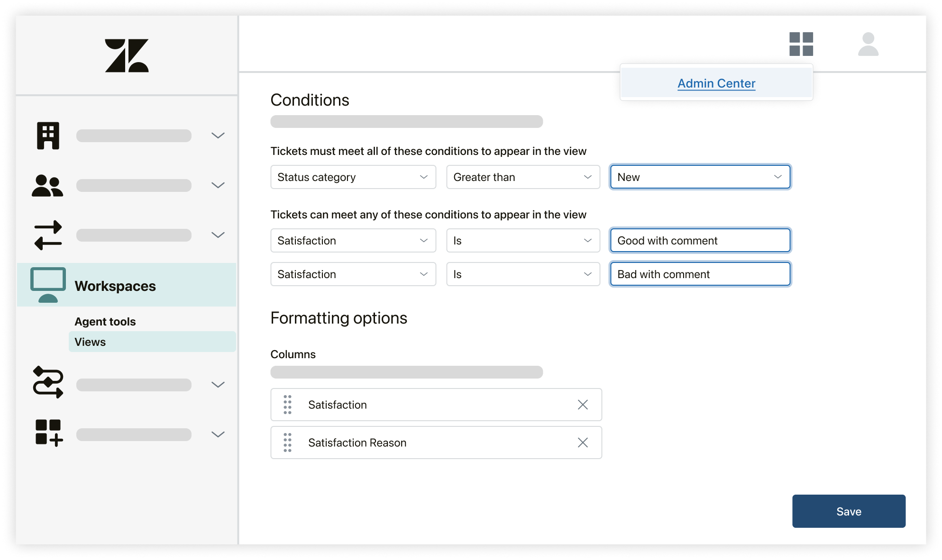Click the progress bar below Conditions
This screenshot has height=560, width=942.
[407, 122]
